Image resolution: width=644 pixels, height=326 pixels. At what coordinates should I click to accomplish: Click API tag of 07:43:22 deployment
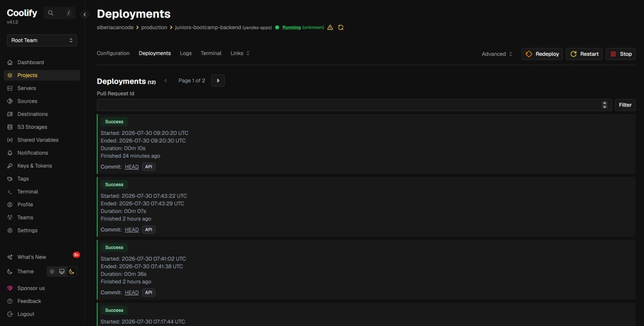[148, 230]
